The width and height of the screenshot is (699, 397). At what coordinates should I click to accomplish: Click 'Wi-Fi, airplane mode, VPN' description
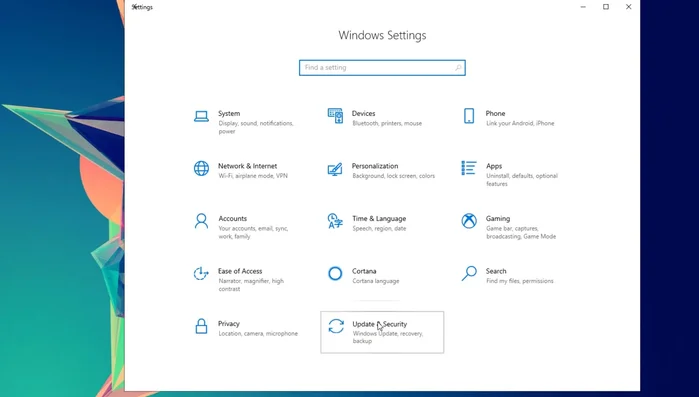click(x=253, y=176)
